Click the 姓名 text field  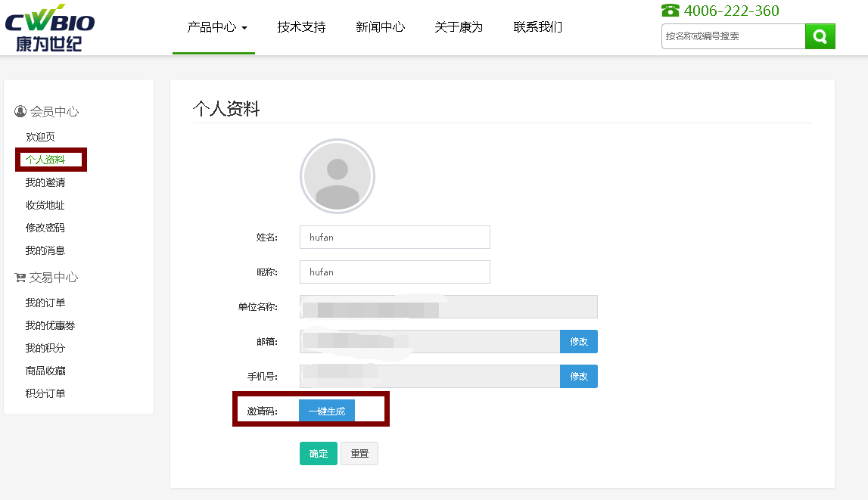point(394,237)
